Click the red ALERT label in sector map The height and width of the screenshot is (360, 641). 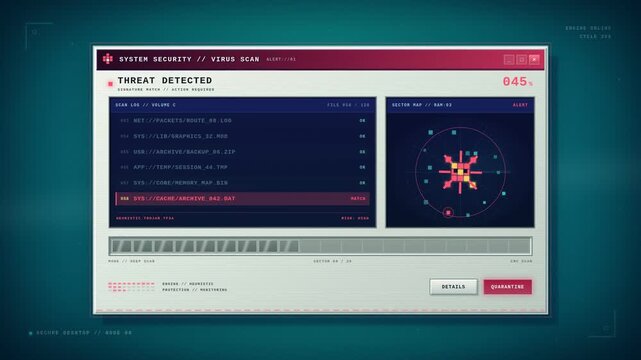pos(520,105)
